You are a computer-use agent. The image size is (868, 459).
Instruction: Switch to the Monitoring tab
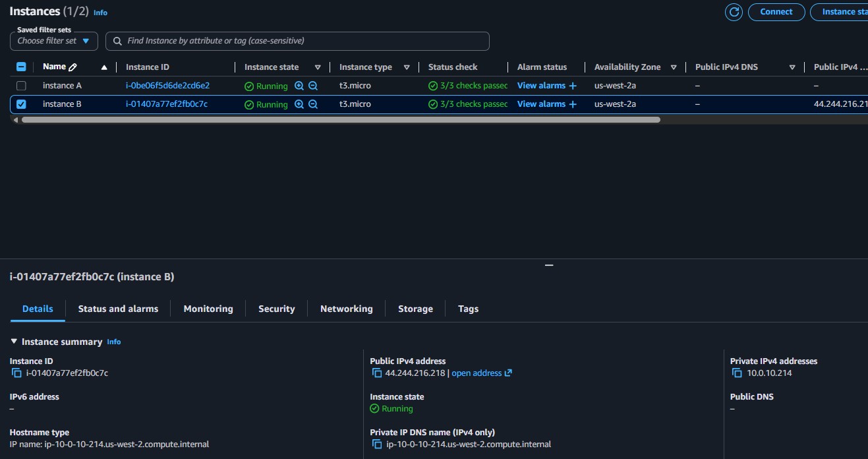pyautogui.click(x=208, y=309)
